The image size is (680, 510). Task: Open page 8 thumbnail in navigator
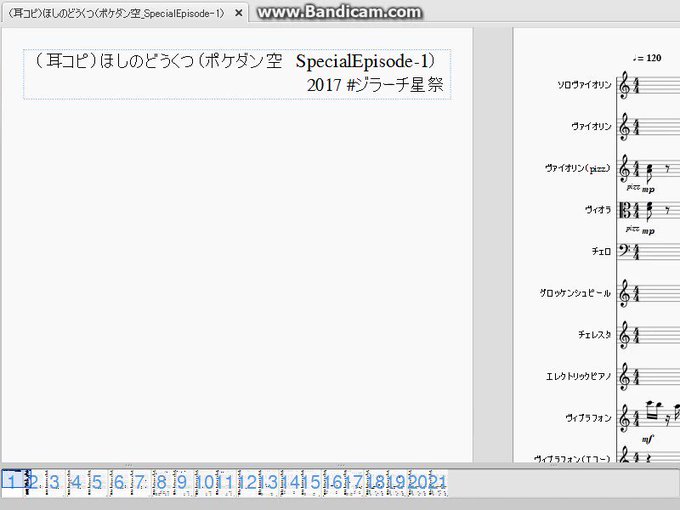coord(161,483)
